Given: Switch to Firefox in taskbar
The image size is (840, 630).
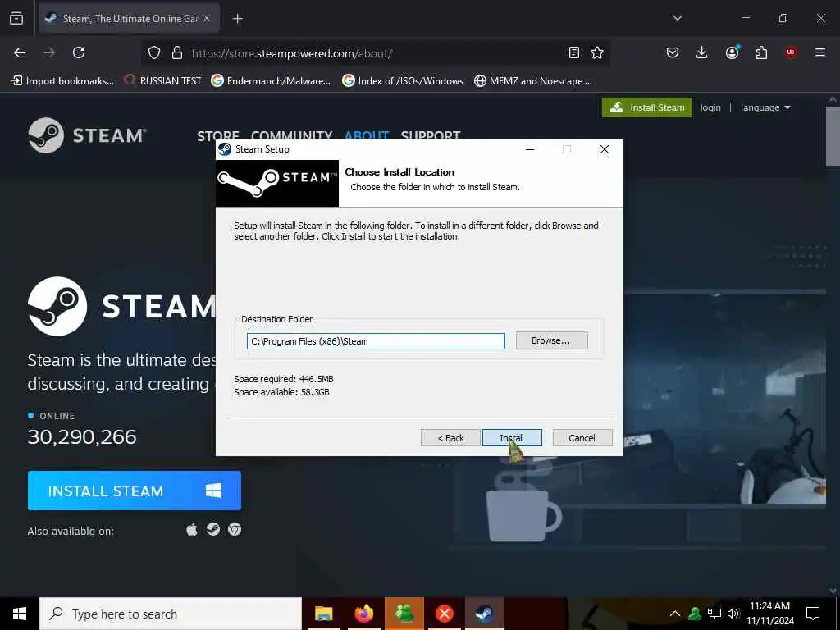Looking at the screenshot, I should [363, 614].
